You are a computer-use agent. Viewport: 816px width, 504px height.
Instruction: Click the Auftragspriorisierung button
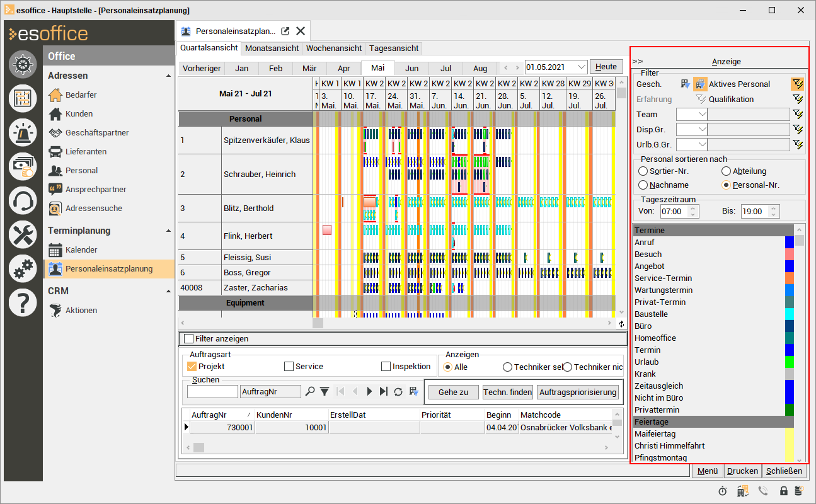click(x=578, y=392)
